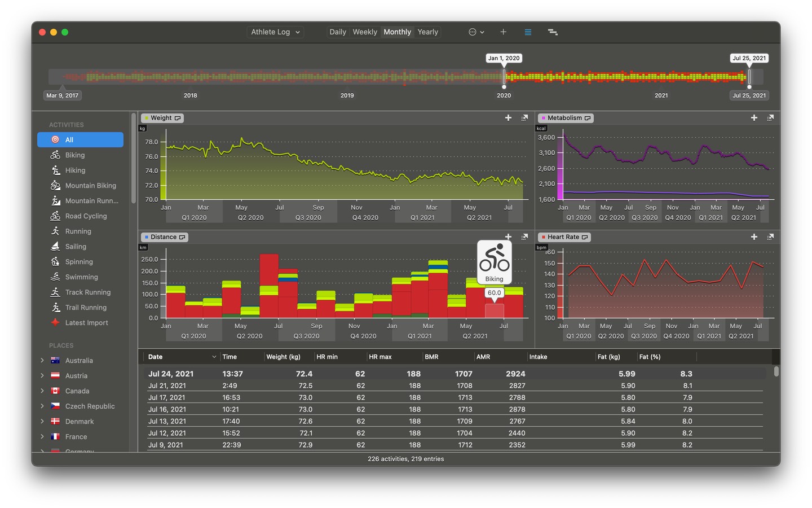Expand the Denmark place entry
The image size is (812, 508).
[42, 422]
